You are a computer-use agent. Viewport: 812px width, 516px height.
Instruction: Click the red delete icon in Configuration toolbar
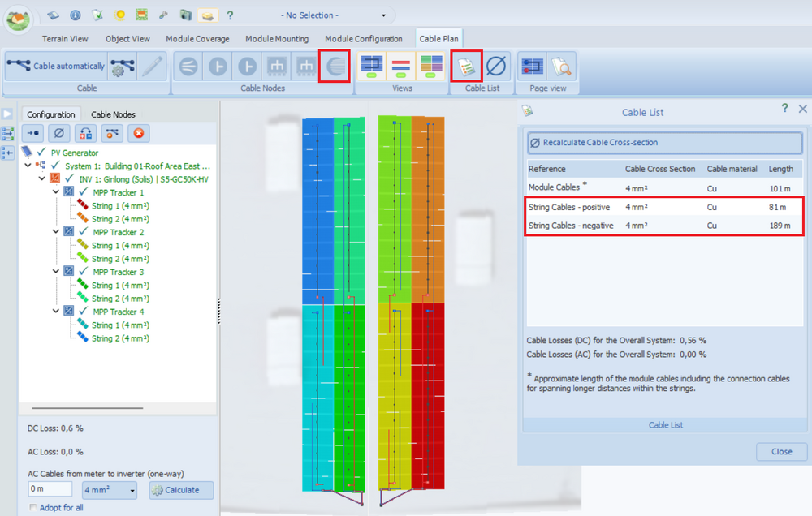[x=139, y=133]
